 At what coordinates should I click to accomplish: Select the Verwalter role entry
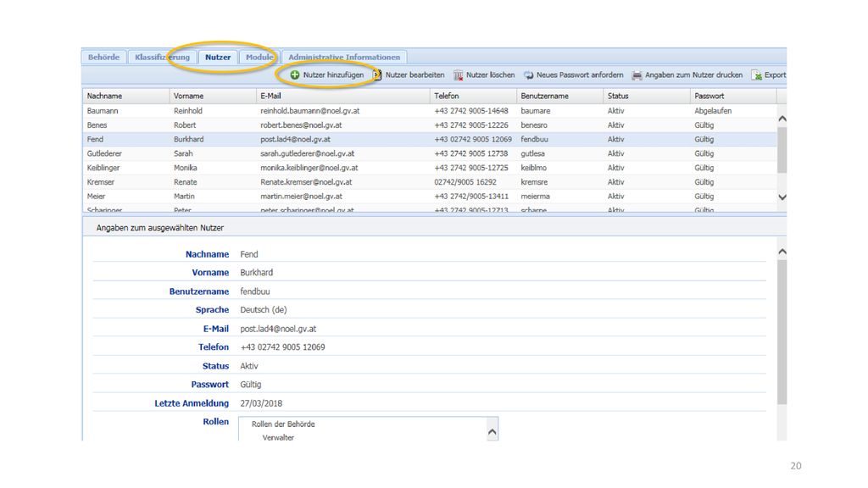pyautogui.click(x=278, y=437)
